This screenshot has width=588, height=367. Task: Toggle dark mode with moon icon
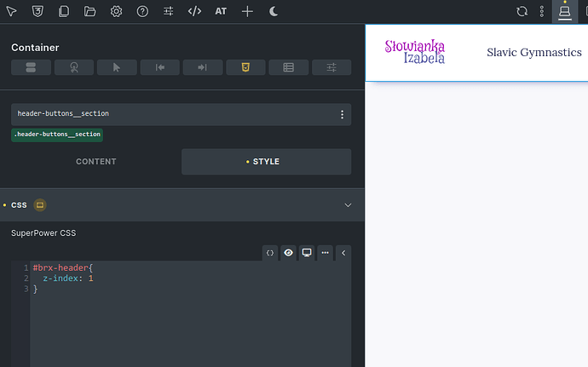pos(274,11)
